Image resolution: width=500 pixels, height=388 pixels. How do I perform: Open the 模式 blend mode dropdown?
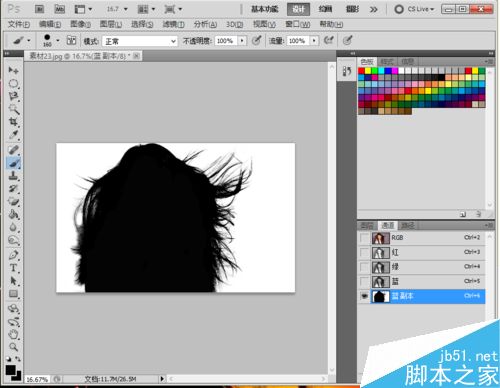pyautogui.click(x=140, y=41)
